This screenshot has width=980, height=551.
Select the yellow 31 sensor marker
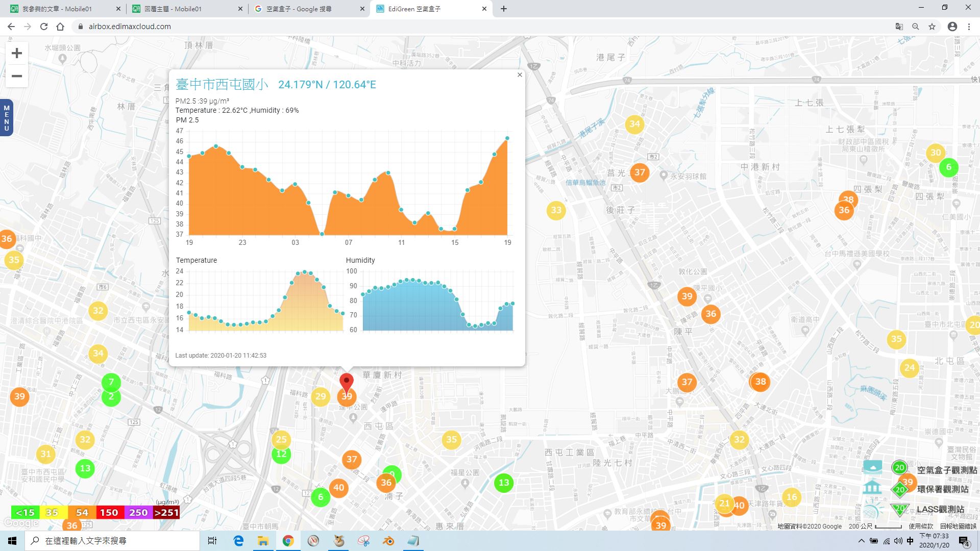tap(46, 454)
